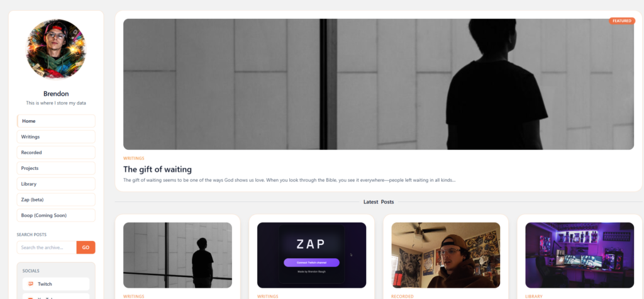Select Projects in the sidebar

(x=56, y=168)
